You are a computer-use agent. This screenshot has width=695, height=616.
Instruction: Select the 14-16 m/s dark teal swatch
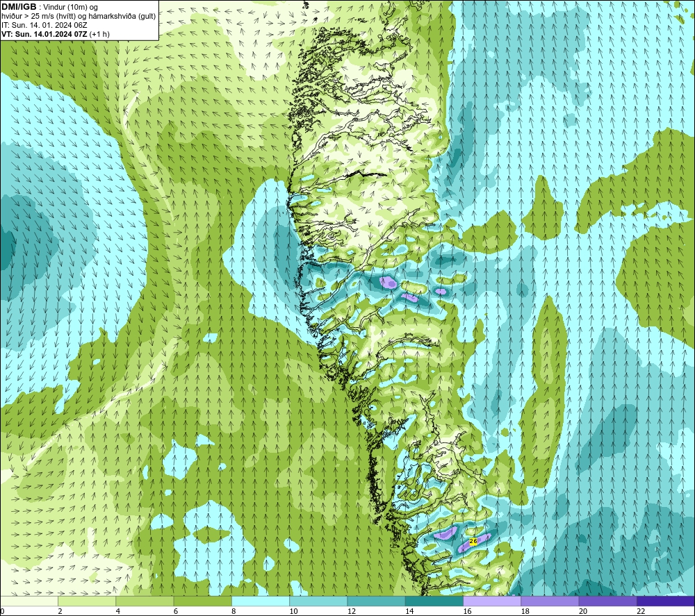434,601
